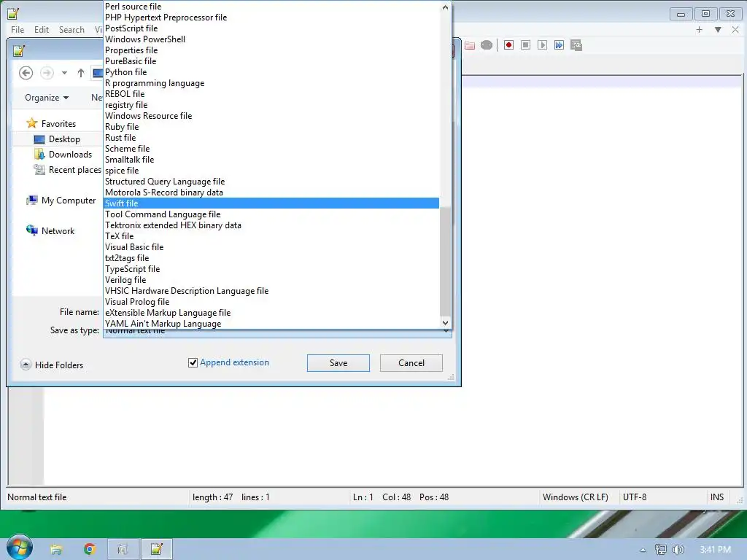This screenshot has width=747, height=560.
Task: Choose Perl source file type
Action: point(271,6)
